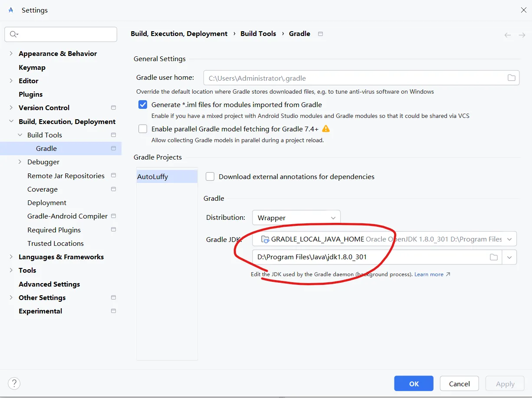Image resolution: width=532 pixels, height=398 pixels.
Task: Open the Learn more link
Action: coord(433,274)
